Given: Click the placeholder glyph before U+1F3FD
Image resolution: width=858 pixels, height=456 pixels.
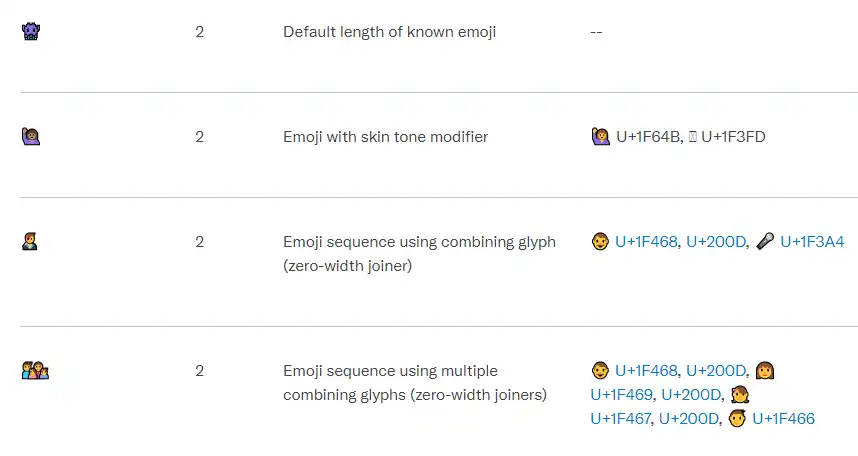Looking at the screenshot, I should (692, 136).
